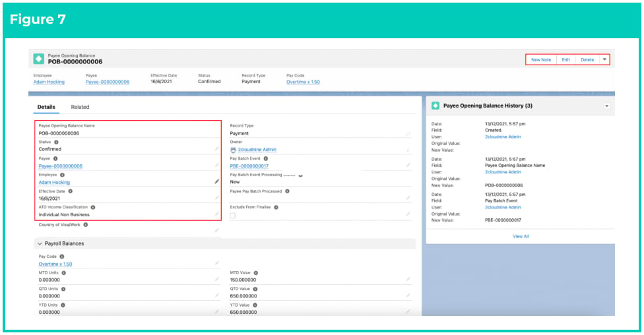This screenshot has width=644, height=335.
Task: Click info icon next to Exclude From Finalise
Action: [276, 207]
